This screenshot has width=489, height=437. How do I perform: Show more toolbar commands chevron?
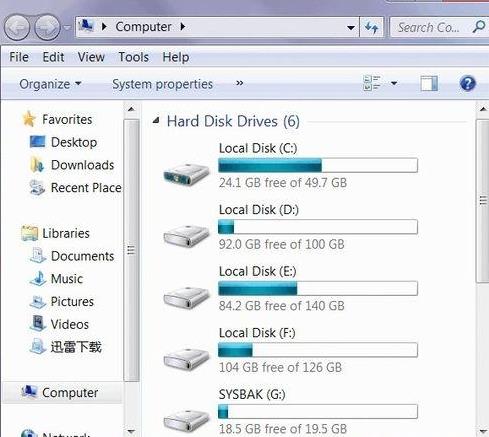(x=239, y=83)
